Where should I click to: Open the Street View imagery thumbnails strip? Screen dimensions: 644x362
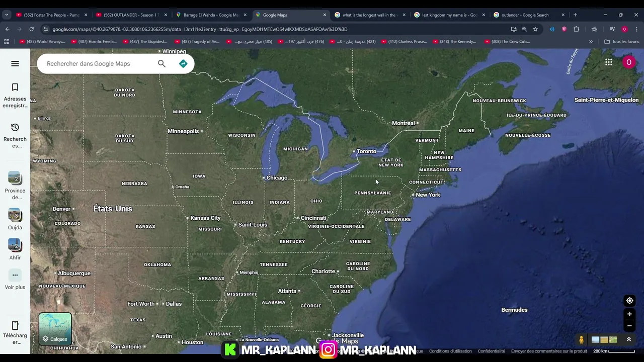[604, 340]
